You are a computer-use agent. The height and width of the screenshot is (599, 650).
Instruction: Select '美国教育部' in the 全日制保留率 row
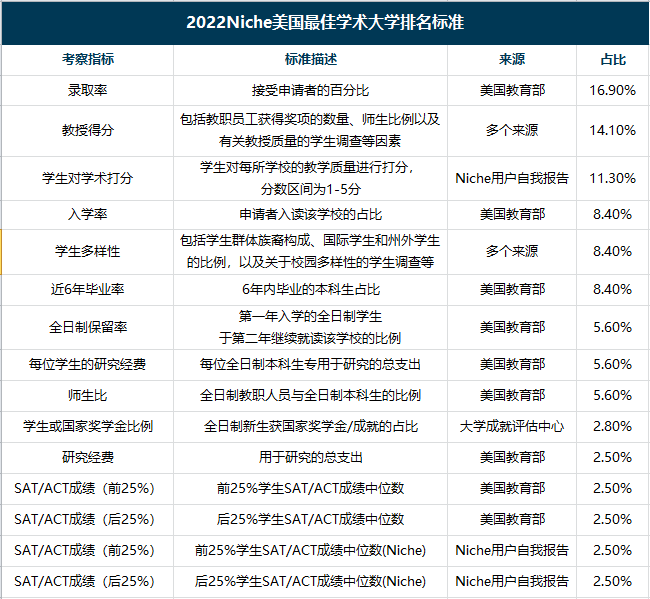pos(512,327)
